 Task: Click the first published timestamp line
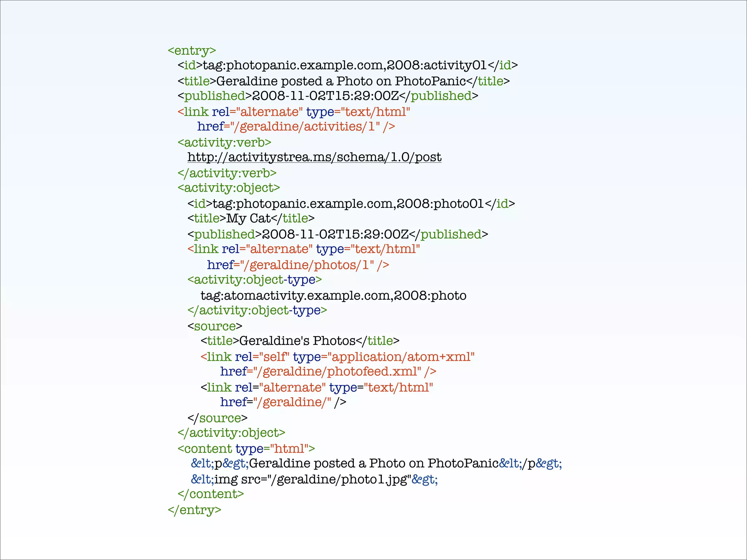click(328, 96)
